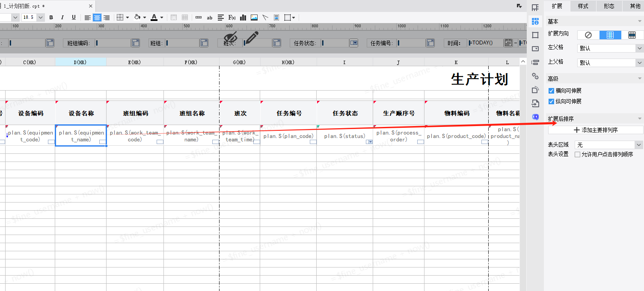Insert a chart from toolbar

[x=243, y=18]
